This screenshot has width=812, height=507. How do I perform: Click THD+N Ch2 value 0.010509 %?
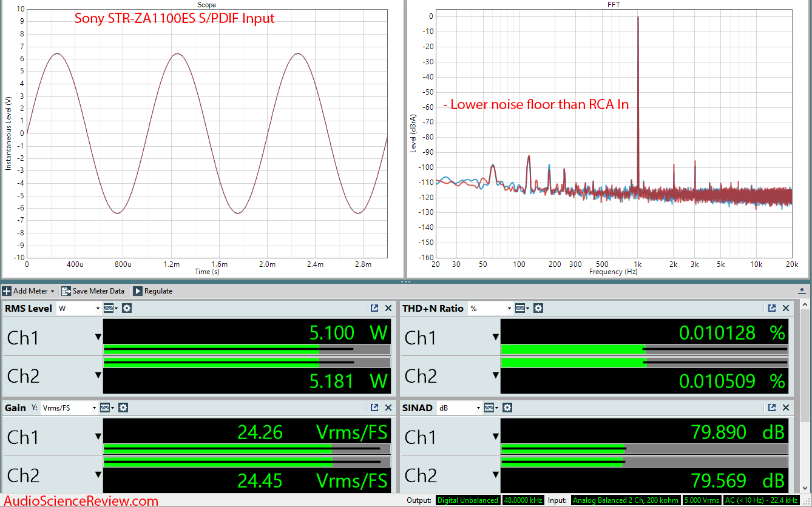point(732,381)
